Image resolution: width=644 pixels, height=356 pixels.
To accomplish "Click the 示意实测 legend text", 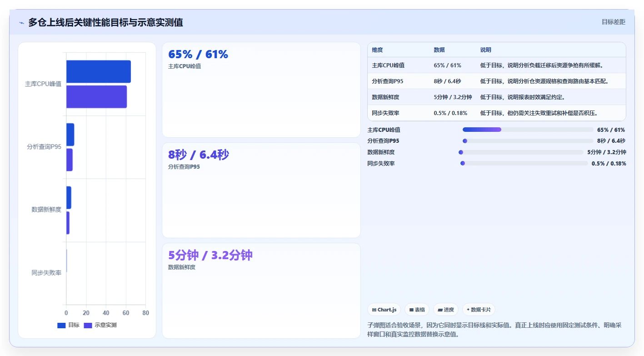I will point(105,326).
